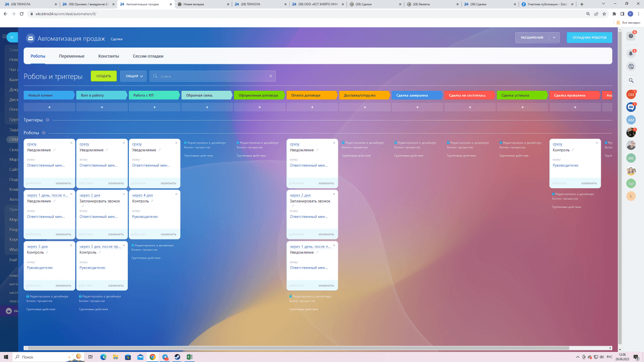
Task: Click the Создать button
Action: (x=104, y=76)
